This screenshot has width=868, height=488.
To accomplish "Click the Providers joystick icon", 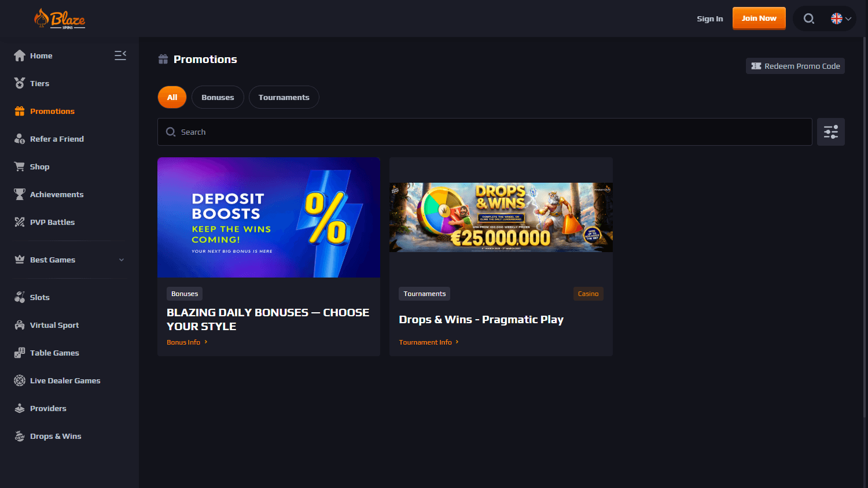I will click(x=20, y=408).
